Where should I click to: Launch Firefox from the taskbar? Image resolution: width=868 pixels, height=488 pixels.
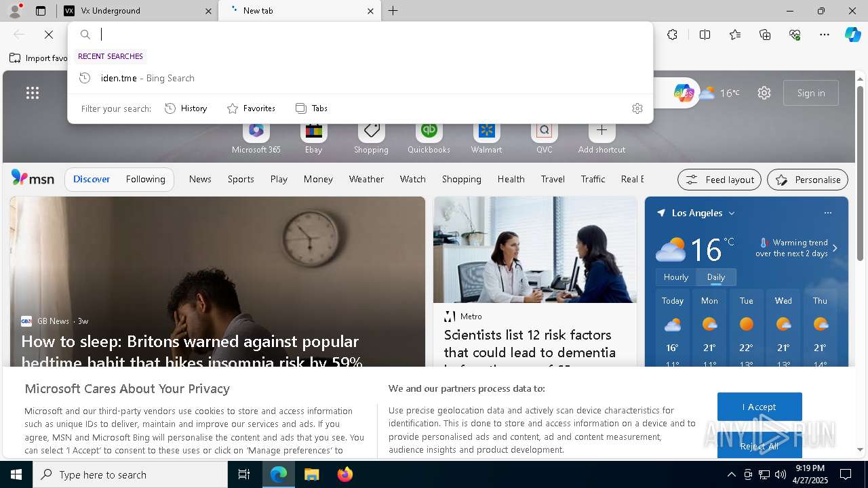point(344,474)
